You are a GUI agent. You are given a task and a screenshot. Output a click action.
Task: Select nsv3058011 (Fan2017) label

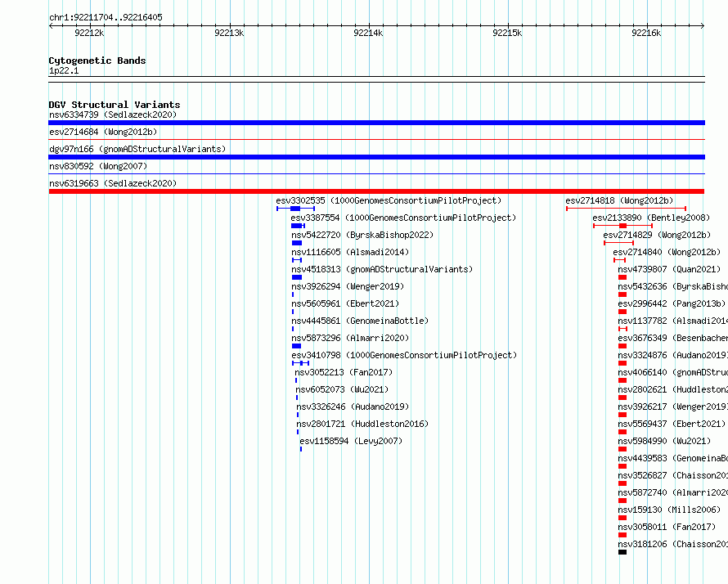[667, 527]
